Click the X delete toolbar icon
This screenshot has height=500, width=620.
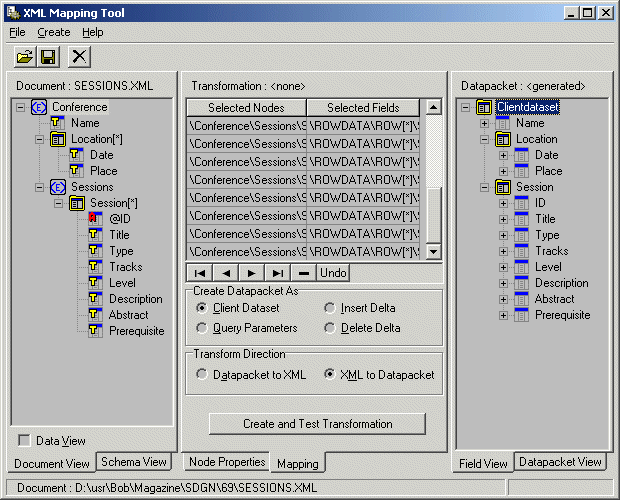tap(79, 58)
